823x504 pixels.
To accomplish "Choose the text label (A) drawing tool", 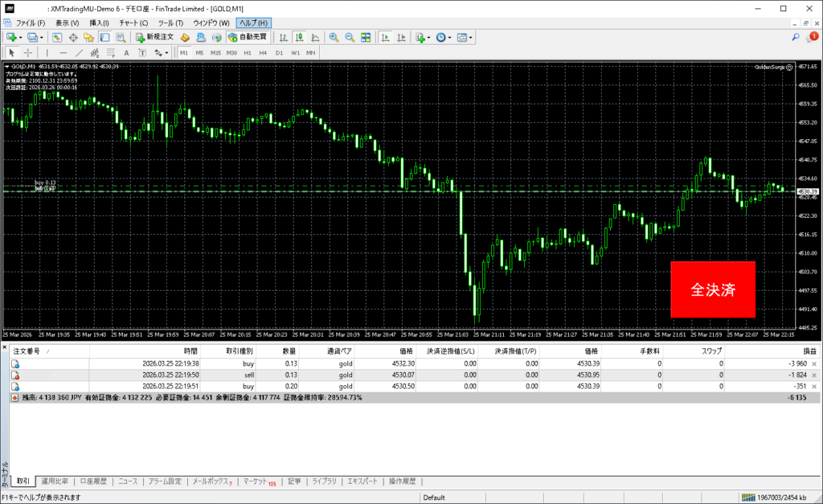I will click(x=127, y=52).
